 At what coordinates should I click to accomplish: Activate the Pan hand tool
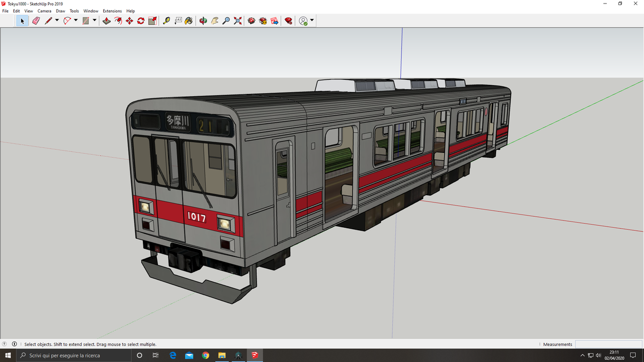pyautogui.click(x=215, y=21)
